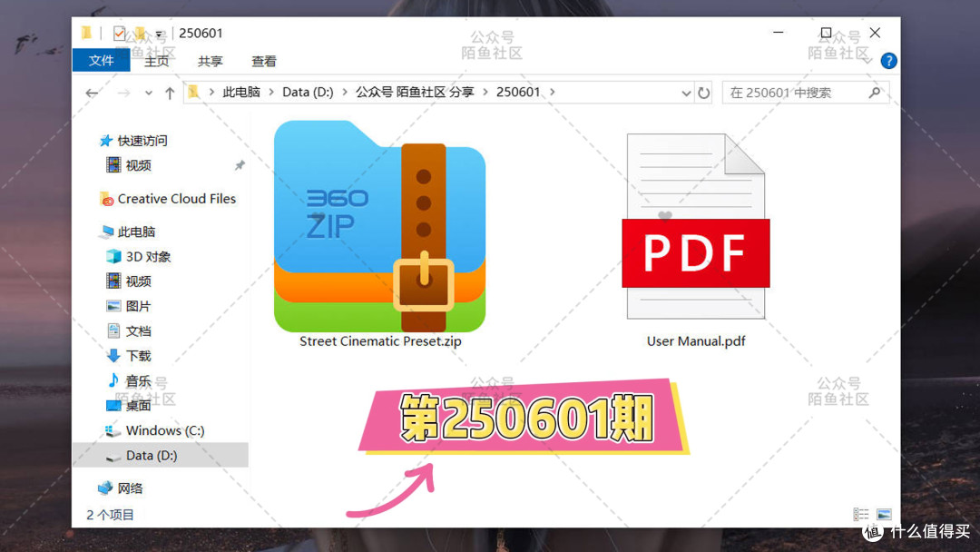Open the Help question mark button

click(888, 61)
